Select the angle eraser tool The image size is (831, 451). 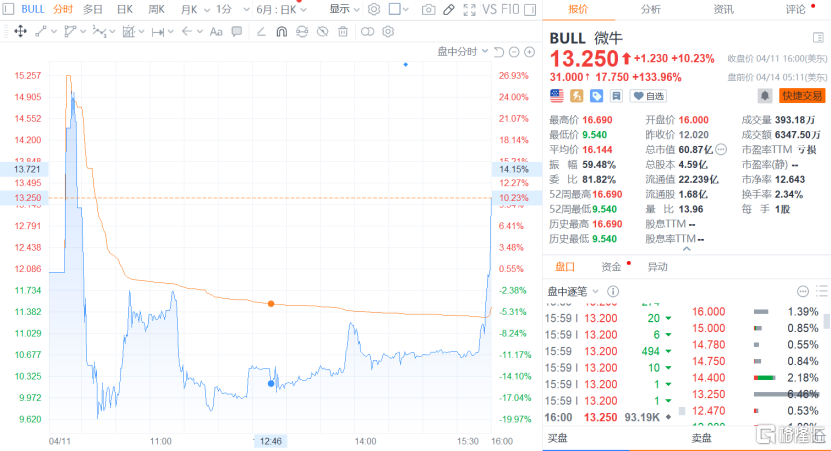coord(261,32)
